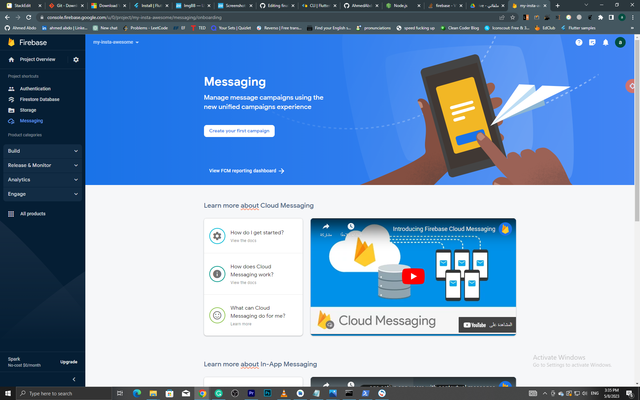This screenshot has height=400, width=640.
Task: Switch to the Editing GitHub tab
Action: pyautogui.click(x=276, y=6)
